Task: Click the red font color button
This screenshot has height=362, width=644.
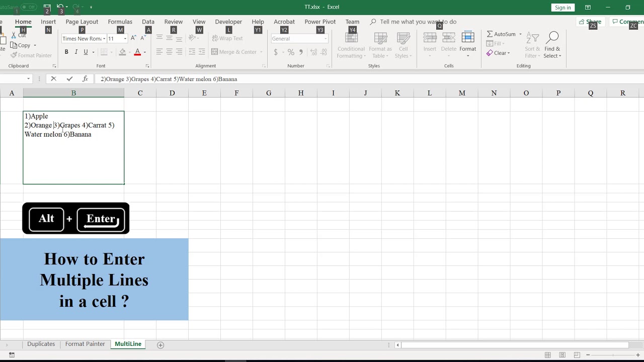Action: (137, 52)
